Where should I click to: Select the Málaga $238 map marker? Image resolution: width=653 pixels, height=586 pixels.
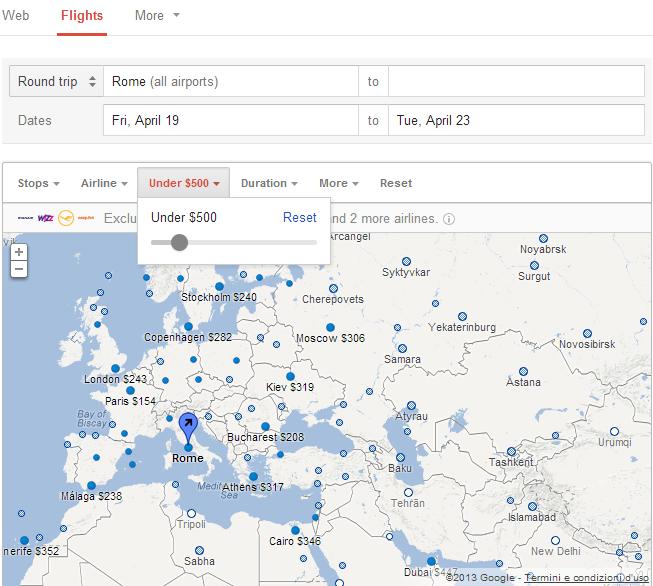point(92,486)
